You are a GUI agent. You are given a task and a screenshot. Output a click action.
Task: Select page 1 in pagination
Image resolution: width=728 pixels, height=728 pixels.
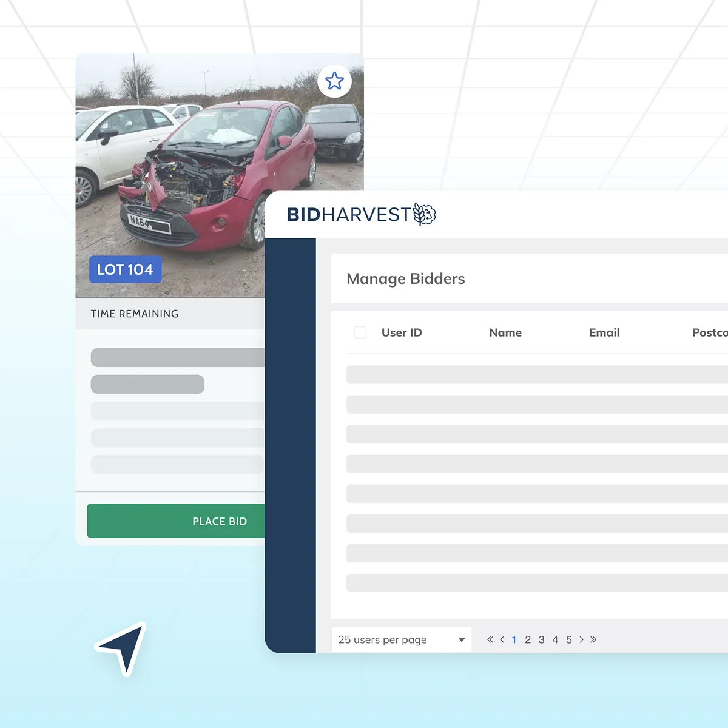tap(514, 639)
